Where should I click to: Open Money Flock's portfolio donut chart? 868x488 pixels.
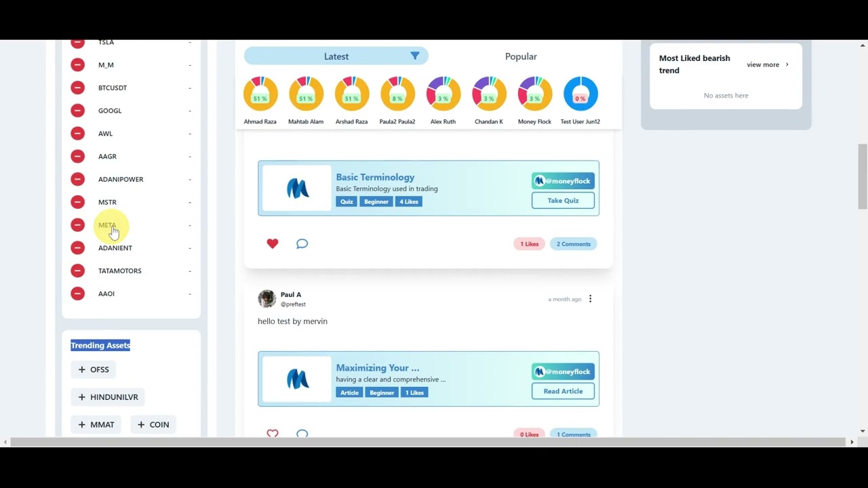(534, 94)
